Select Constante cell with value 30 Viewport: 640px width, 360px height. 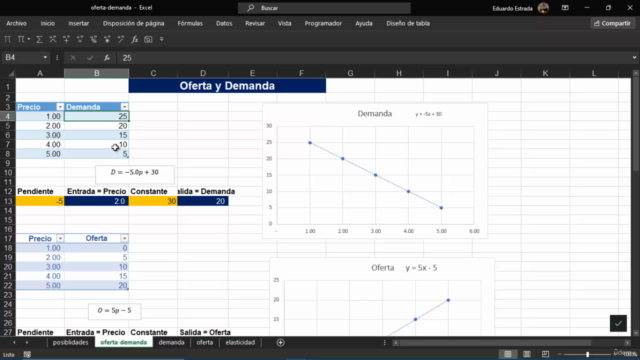point(153,201)
